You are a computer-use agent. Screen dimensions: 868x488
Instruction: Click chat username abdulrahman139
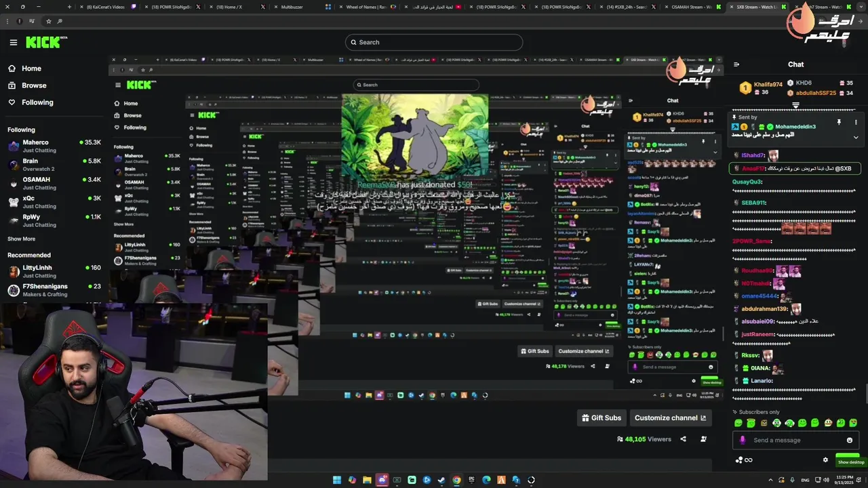pos(764,309)
